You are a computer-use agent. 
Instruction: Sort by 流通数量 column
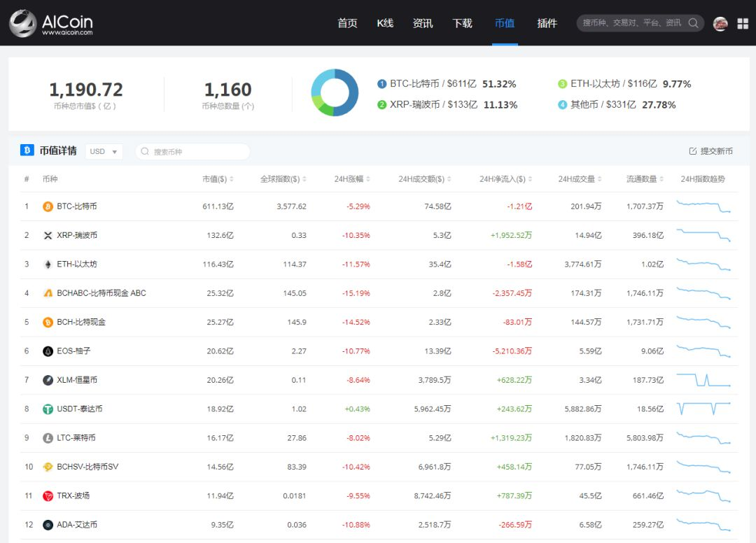click(x=645, y=179)
